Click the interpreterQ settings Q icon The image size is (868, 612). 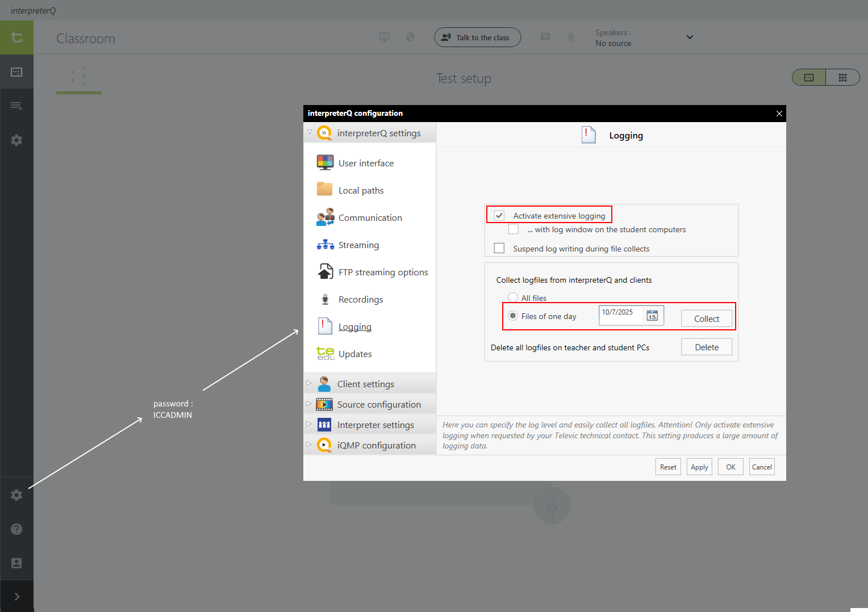pos(324,133)
